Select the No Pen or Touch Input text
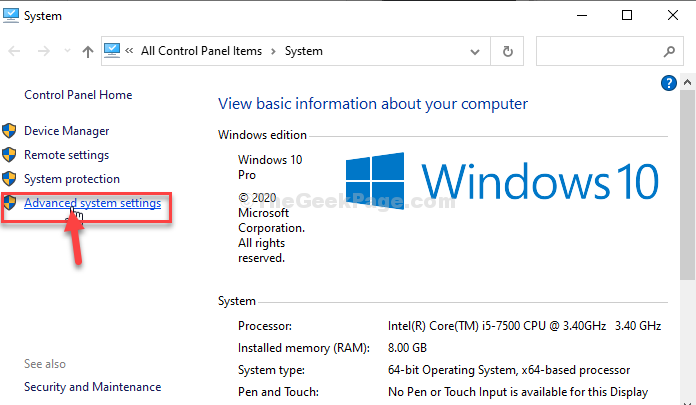This screenshot has width=696, height=405. pos(518,392)
